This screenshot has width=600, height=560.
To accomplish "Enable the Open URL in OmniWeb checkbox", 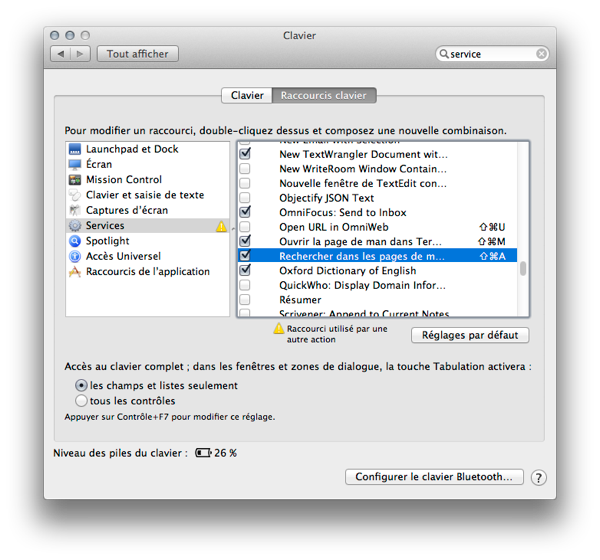I will 245,227.
